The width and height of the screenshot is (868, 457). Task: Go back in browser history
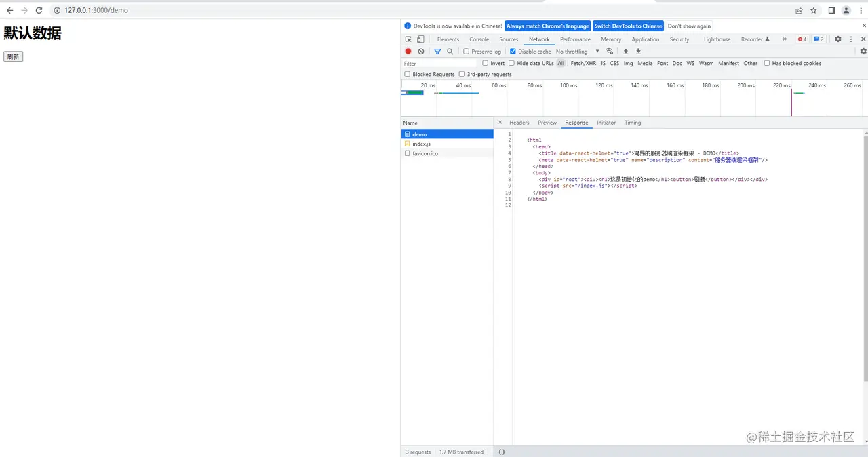coord(9,10)
